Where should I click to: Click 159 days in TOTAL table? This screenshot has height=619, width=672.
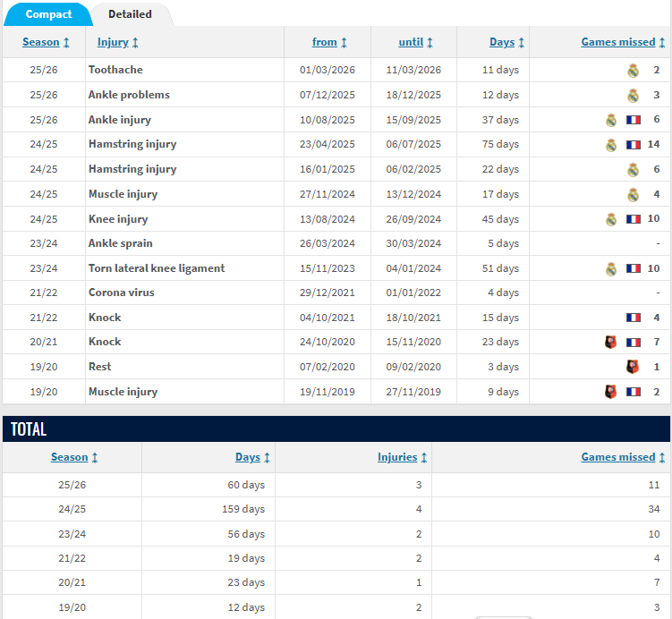tap(243, 509)
